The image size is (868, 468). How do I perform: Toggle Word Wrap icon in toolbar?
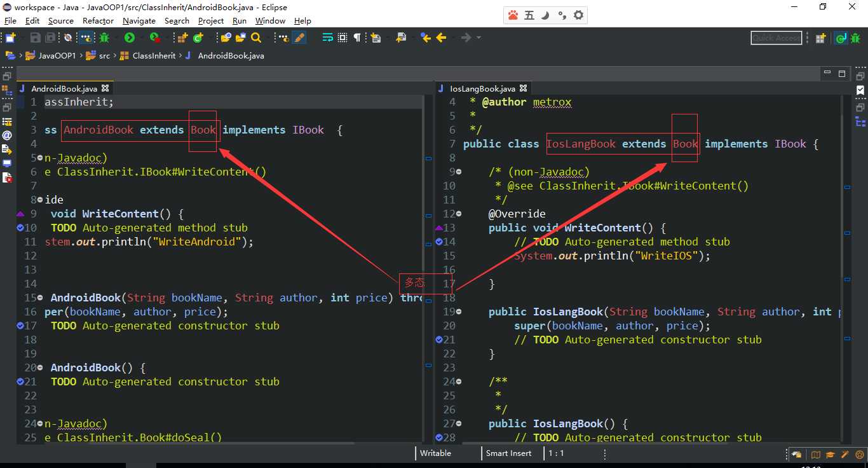click(328, 38)
